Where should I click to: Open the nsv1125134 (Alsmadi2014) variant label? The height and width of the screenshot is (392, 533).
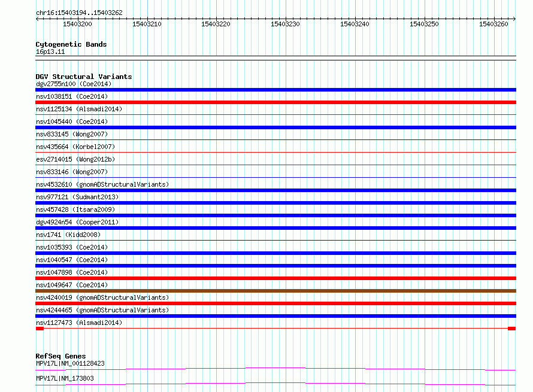tap(79, 109)
